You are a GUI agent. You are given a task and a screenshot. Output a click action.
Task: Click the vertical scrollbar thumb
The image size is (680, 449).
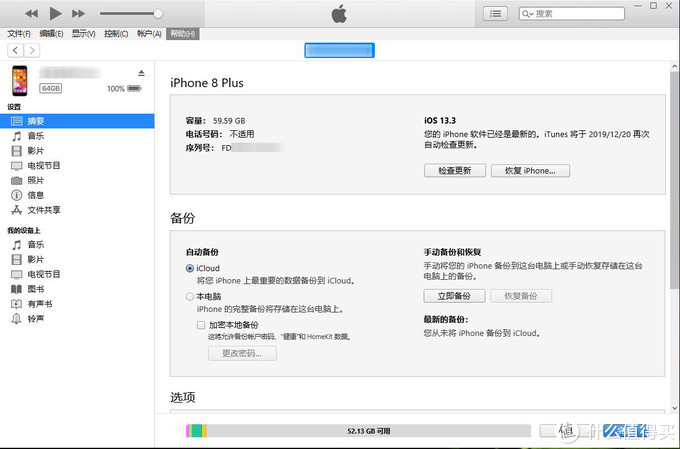point(674,180)
